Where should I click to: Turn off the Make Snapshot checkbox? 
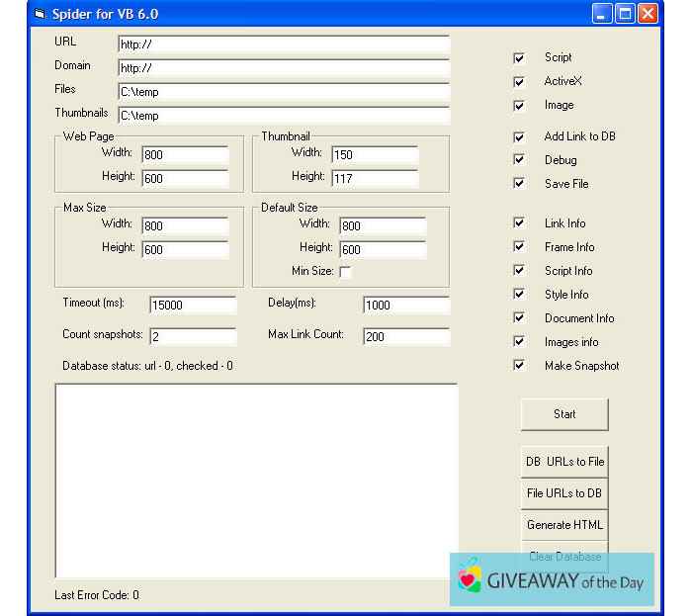[x=519, y=366]
